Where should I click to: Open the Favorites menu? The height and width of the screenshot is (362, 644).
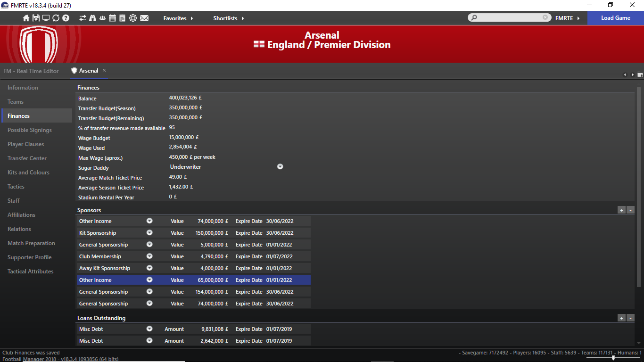tap(178, 18)
